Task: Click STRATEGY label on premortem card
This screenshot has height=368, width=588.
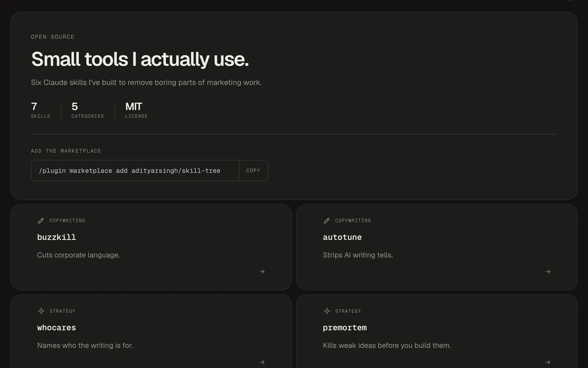Action: 348,311
